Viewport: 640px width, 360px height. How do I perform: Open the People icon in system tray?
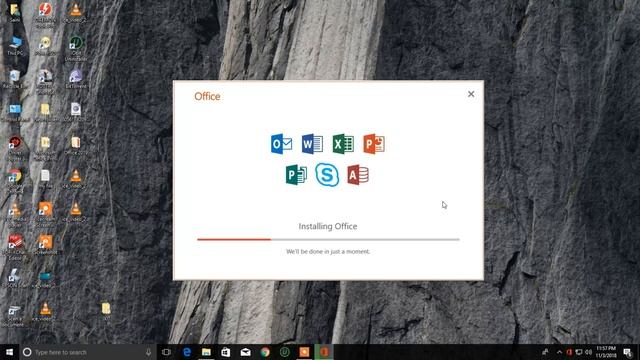(x=545, y=352)
